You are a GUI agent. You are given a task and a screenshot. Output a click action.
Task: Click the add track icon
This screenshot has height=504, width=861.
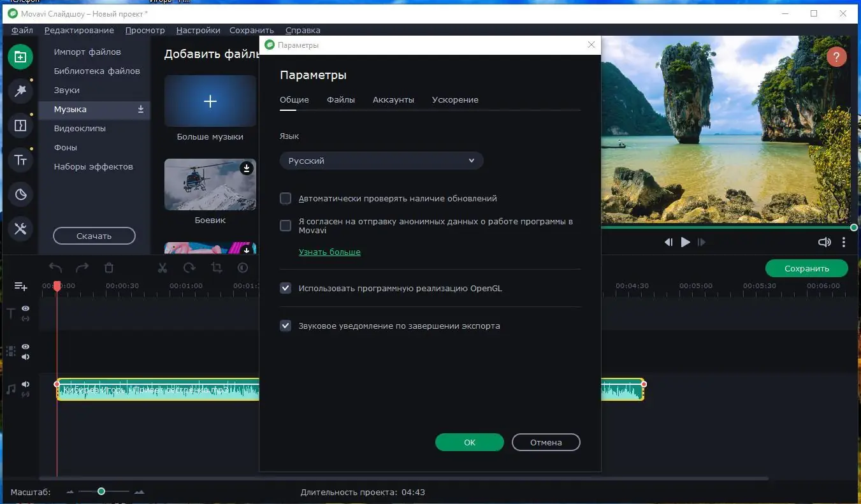point(21,287)
